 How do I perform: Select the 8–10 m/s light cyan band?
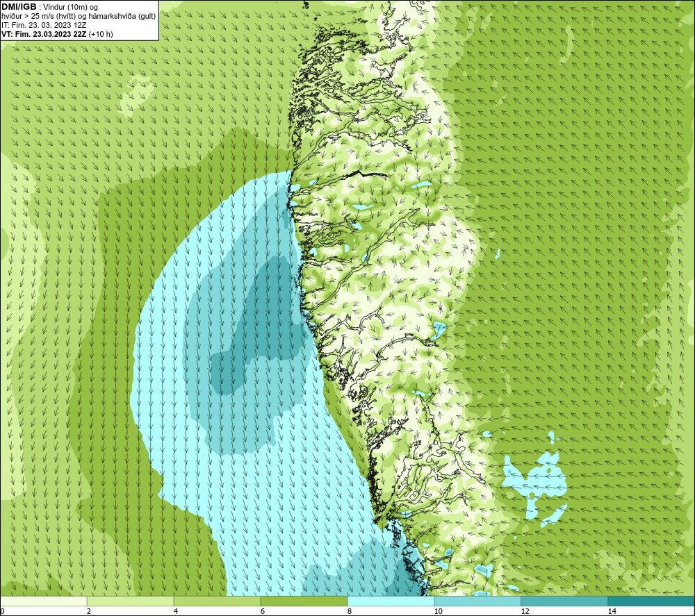(x=391, y=601)
